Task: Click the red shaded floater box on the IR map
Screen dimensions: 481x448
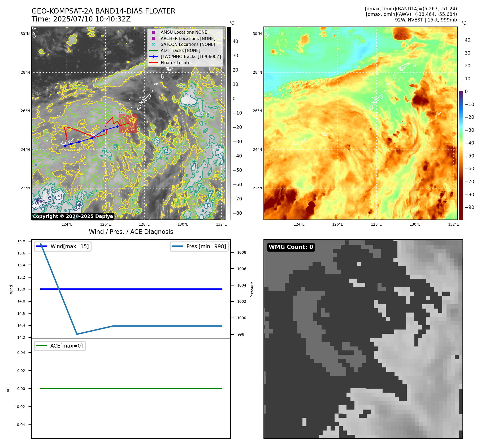Action: coord(128,124)
